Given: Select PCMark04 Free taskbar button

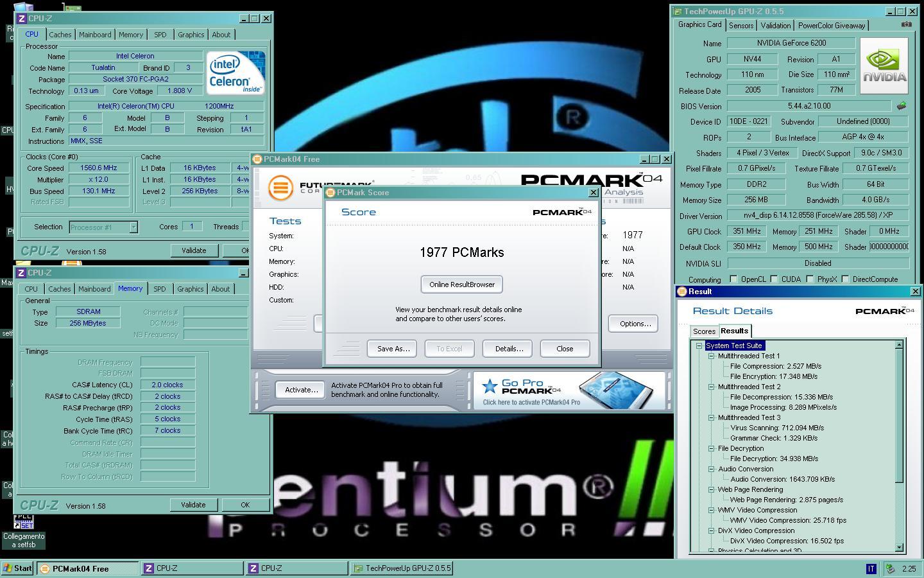Looking at the screenshot, I should [x=87, y=568].
